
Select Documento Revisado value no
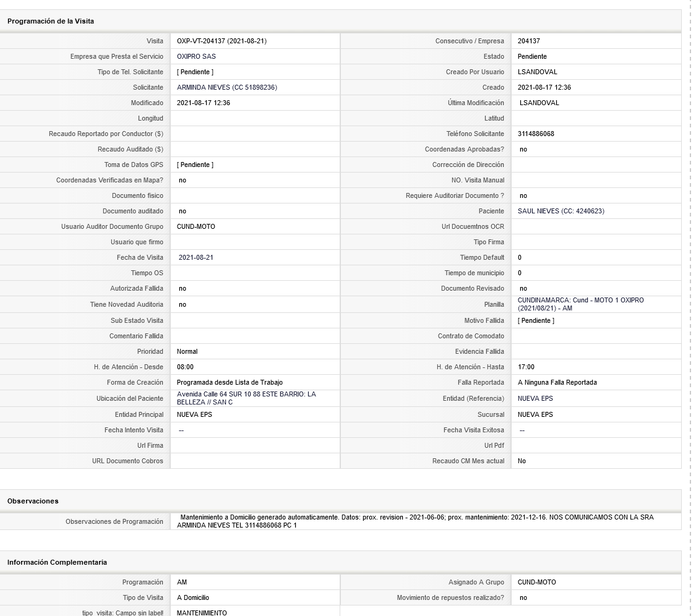[523, 288]
